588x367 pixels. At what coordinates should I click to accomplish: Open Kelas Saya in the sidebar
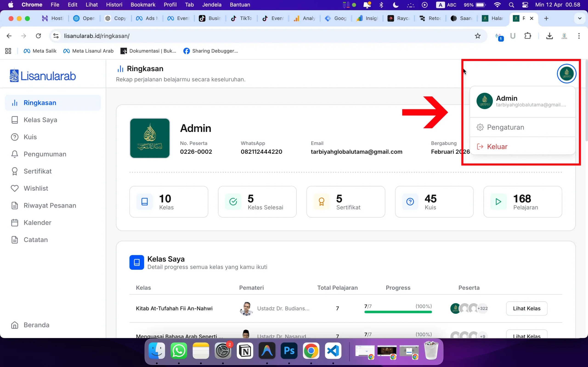click(40, 120)
